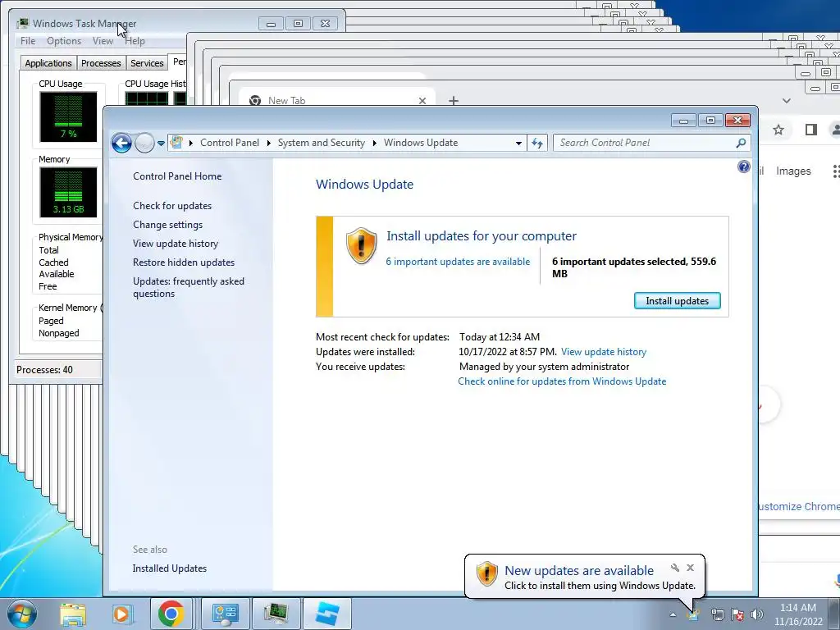840x630 pixels.
Task: Click Restore hidden updates
Action: click(x=184, y=262)
